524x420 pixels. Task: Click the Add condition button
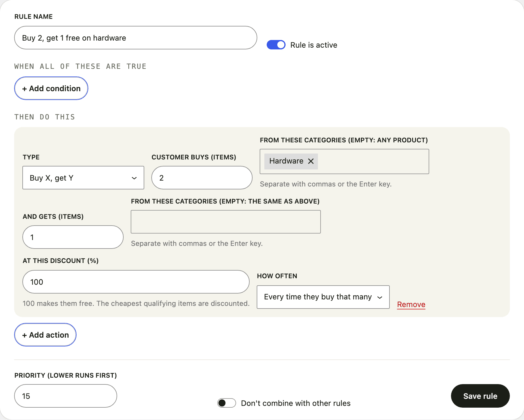tap(51, 88)
